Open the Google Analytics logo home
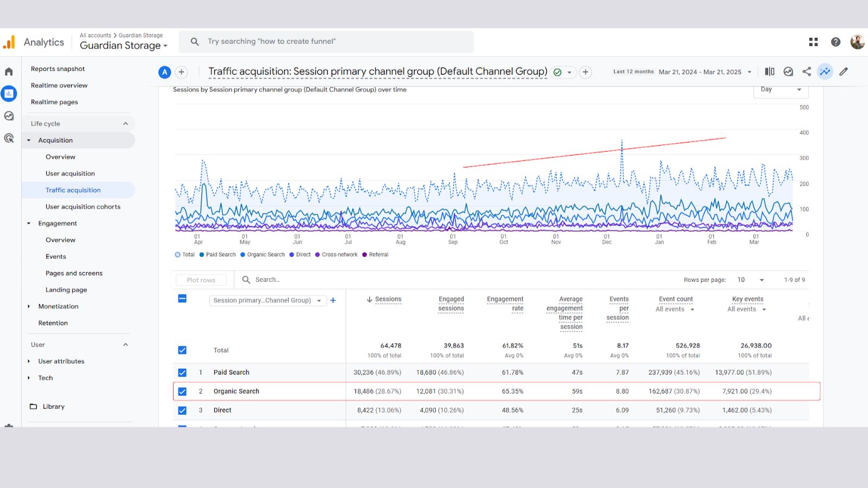This screenshot has width=868, height=488. [x=9, y=42]
